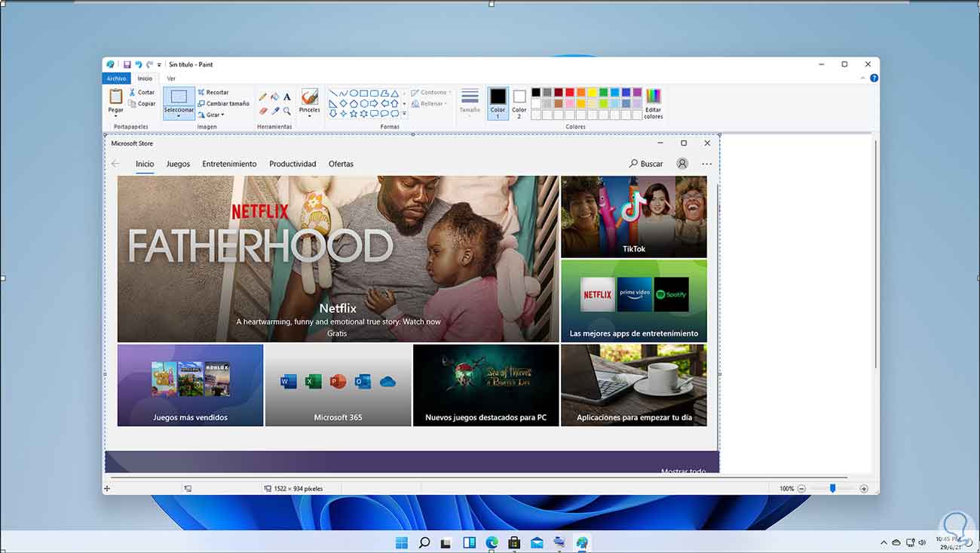Undo with the quick access arrow

tap(138, 65)
